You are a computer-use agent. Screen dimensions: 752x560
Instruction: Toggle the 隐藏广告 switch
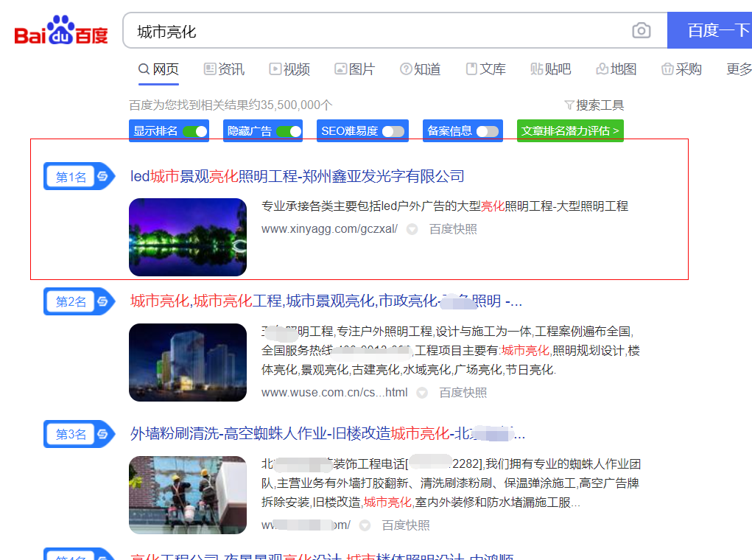point(289,131)
